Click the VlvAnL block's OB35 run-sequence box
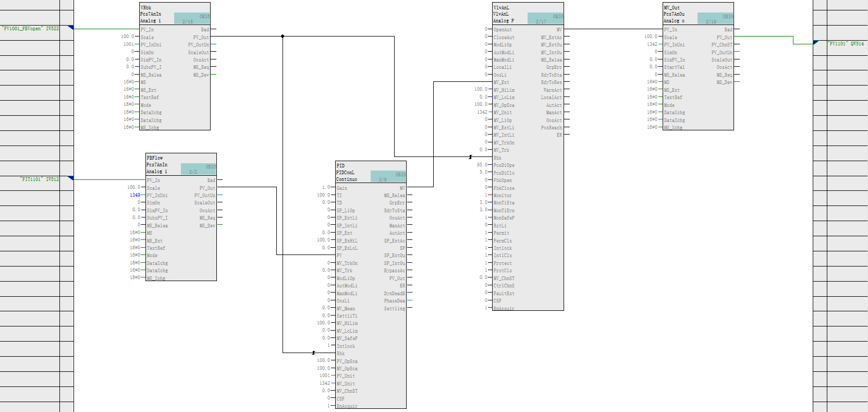 pos(545,18)
